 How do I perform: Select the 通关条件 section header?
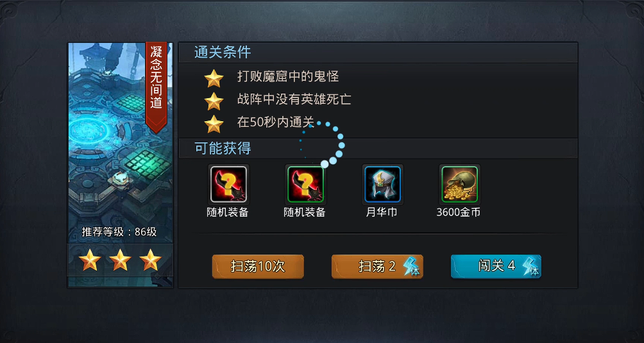223,53
